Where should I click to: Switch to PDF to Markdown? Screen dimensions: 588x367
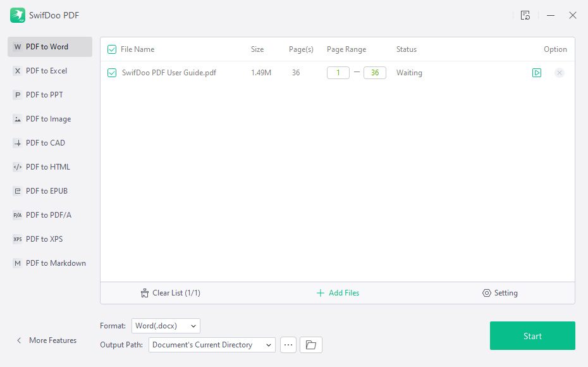tap(50, 263)
